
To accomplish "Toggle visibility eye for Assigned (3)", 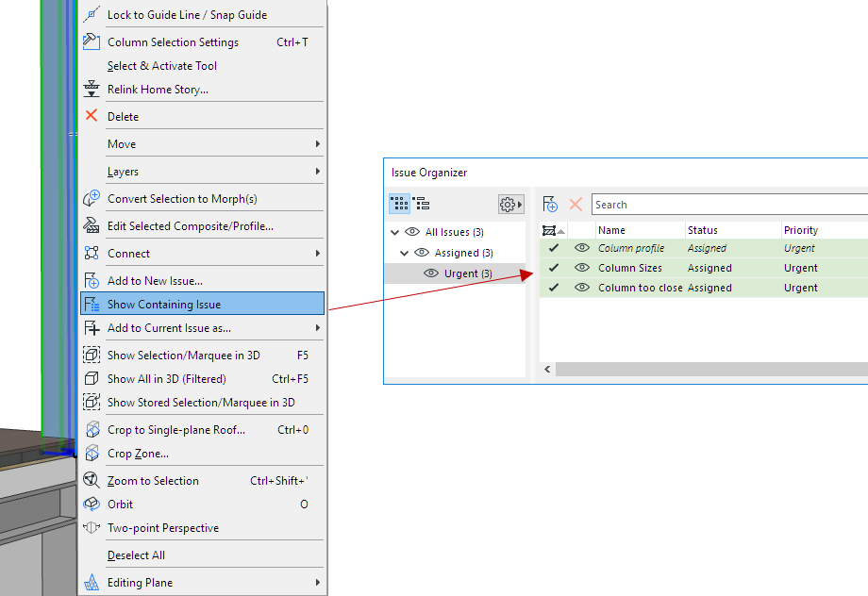I will coord(422,253).
